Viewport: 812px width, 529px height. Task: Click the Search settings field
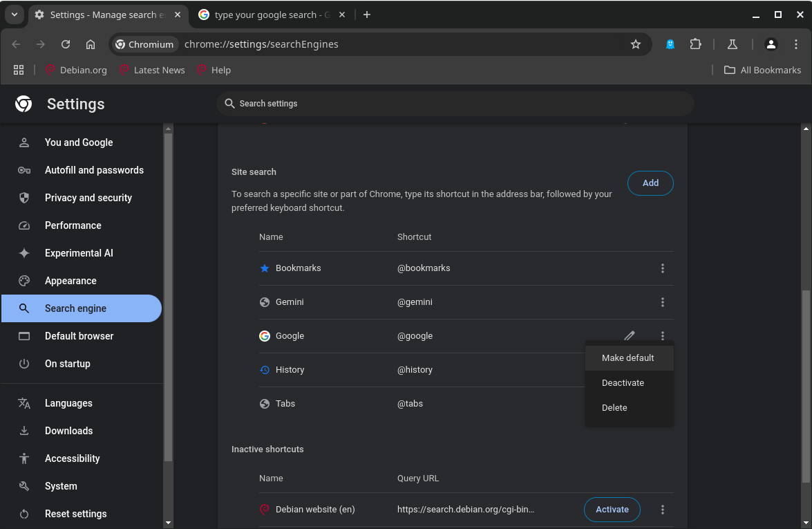pos(455,104)
